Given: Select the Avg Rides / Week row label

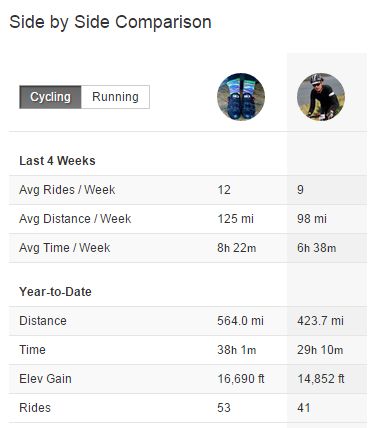Looking at the screenshot, I should tap(67, 190).
